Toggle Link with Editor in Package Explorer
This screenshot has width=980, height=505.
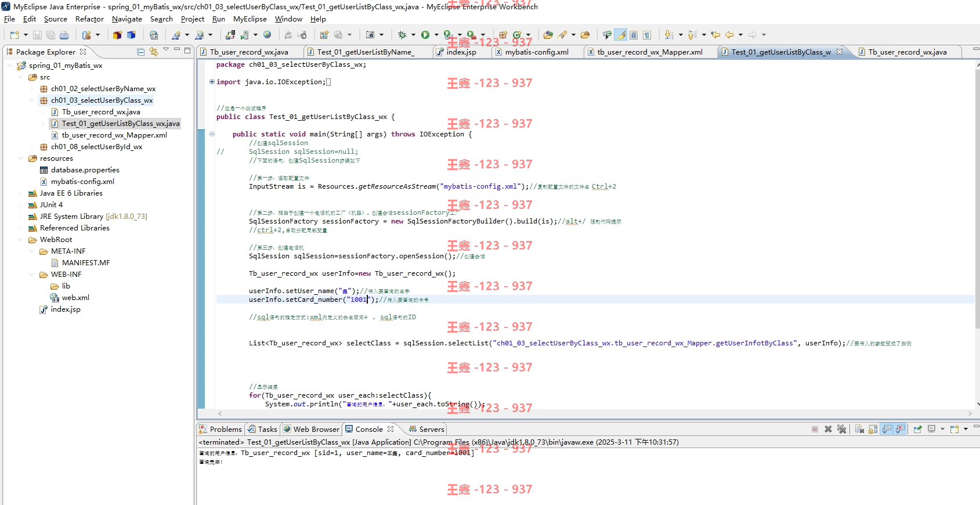point(154,52)
